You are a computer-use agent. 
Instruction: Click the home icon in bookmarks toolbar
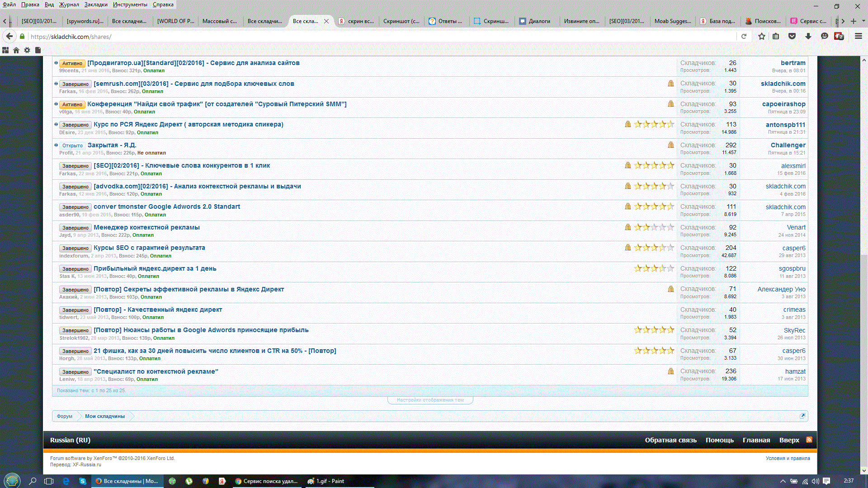[16, 50]
